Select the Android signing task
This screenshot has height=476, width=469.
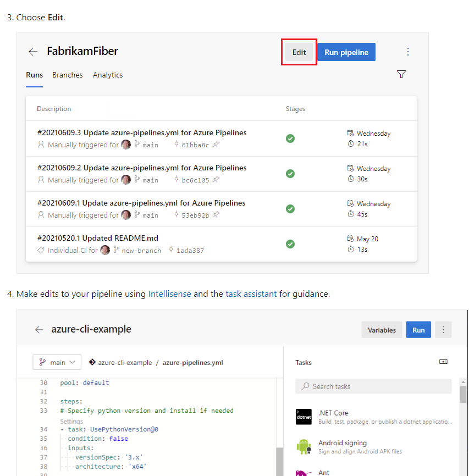374,447
